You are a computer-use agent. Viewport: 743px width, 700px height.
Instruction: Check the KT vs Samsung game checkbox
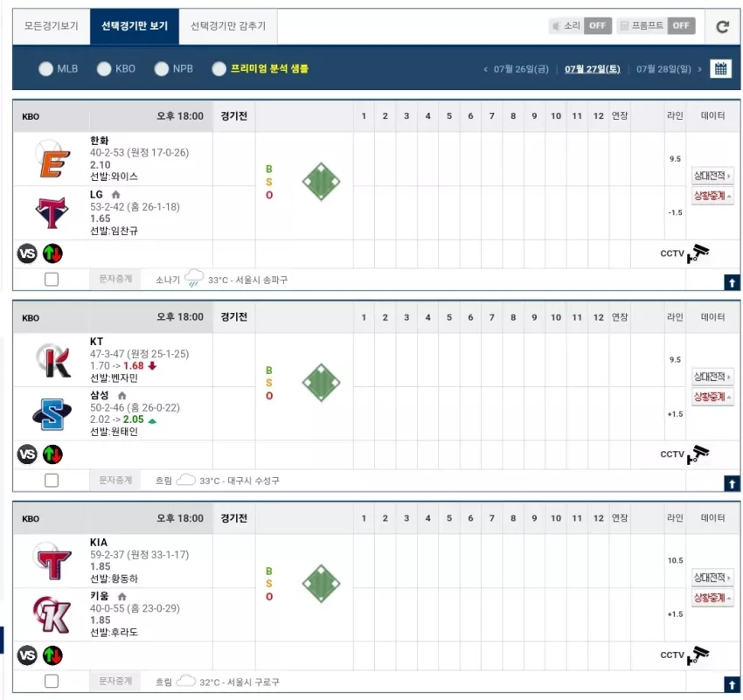(52, 481)
